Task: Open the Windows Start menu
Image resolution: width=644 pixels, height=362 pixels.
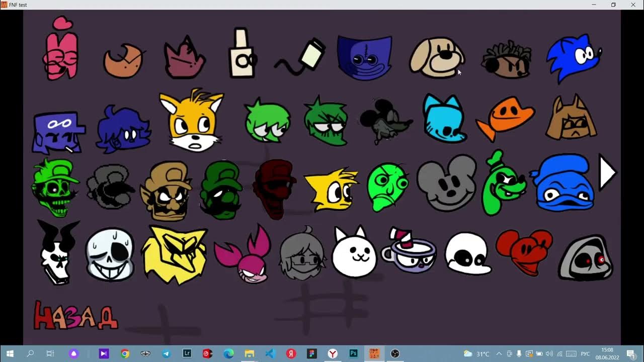Action: coord(10,353)
